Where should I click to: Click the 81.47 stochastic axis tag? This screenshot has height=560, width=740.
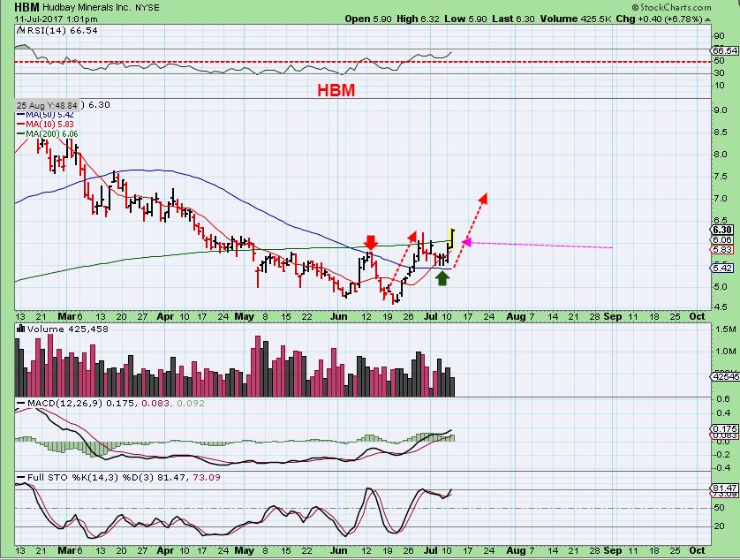725,488
